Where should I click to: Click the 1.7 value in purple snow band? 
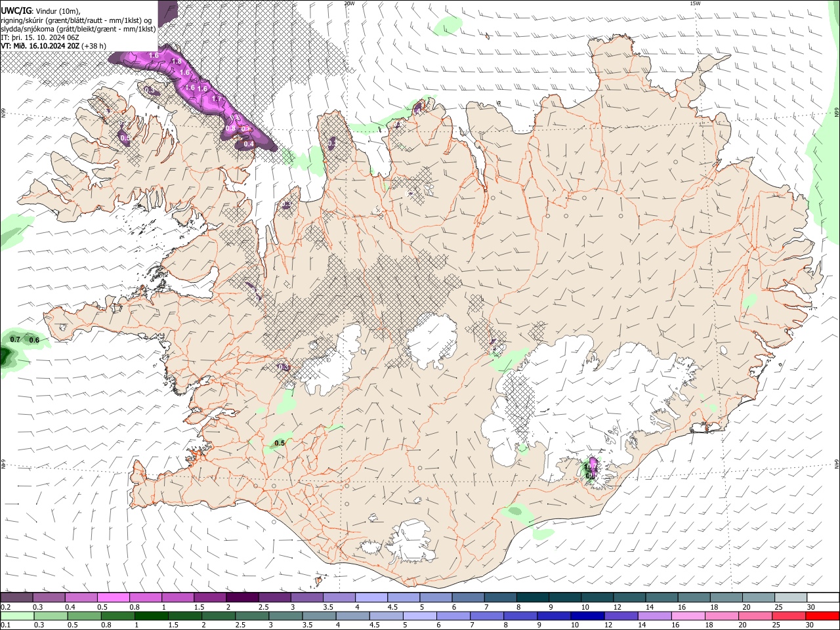(218, 99)
